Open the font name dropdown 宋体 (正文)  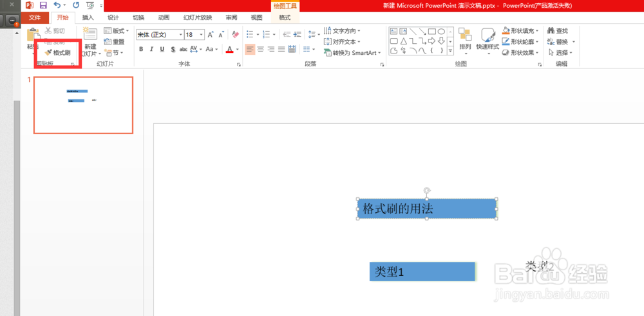pos(160,35)
